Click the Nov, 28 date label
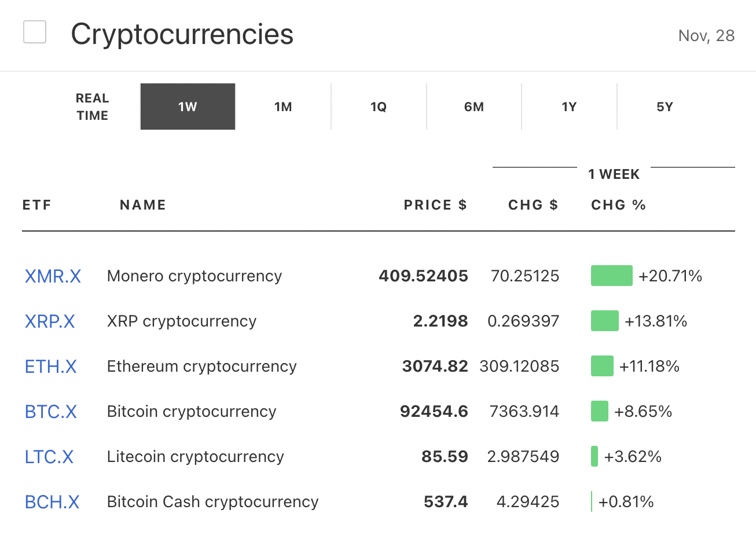 tap(706, 36)
